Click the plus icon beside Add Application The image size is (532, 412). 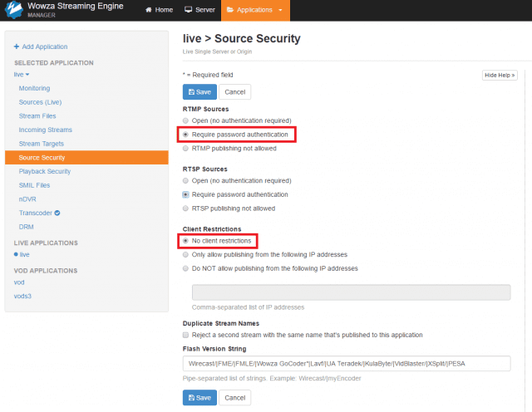coord(17,47)
